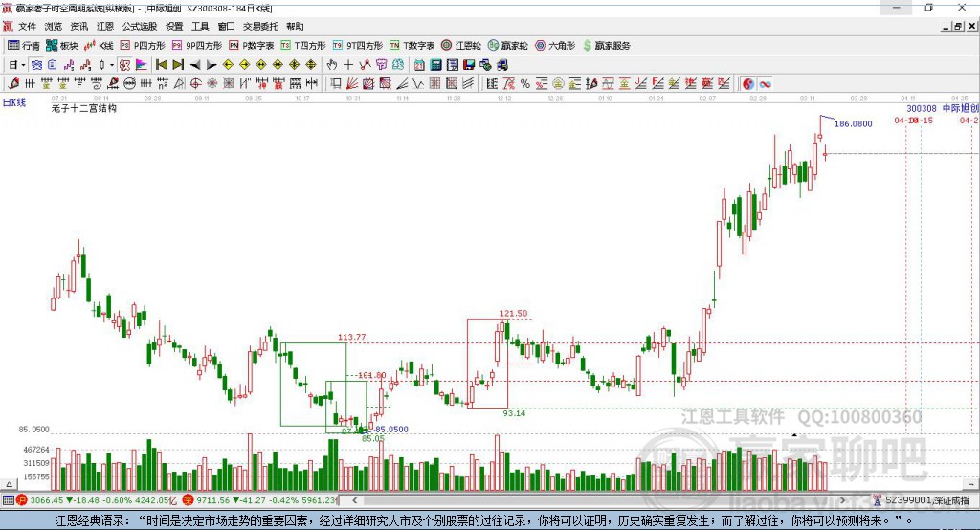Image resolution: width=980 pixels, height=530 pixels.
Task: Open the P四方形 tool
Action: 143,46
